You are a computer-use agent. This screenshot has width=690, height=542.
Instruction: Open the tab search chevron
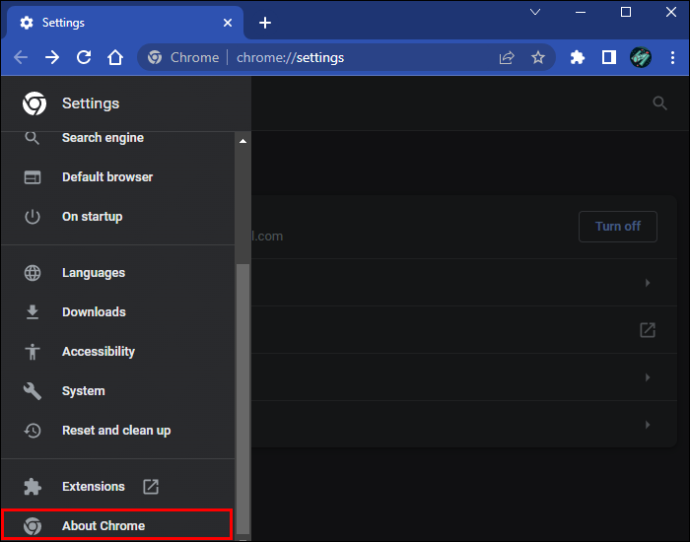pos(535,12)
